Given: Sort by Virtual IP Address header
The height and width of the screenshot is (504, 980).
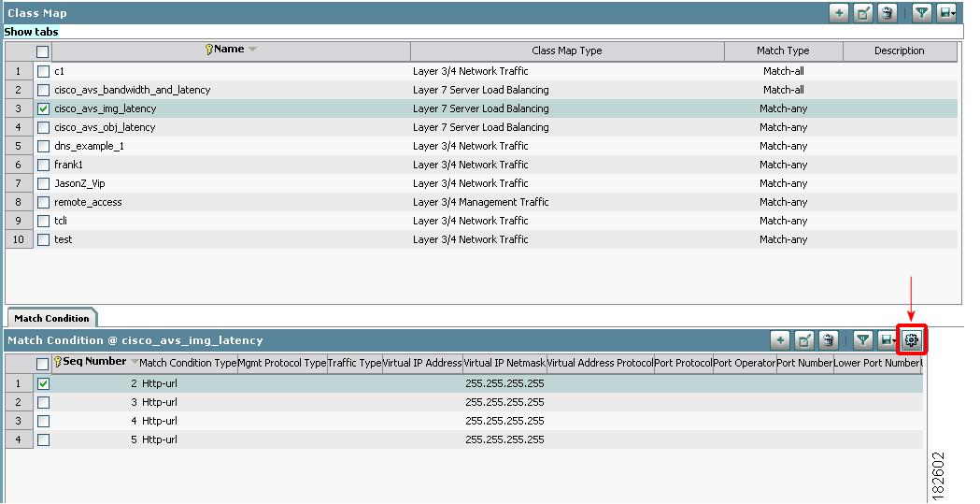Looking at the screenshot, I should [x=422, y=364].
